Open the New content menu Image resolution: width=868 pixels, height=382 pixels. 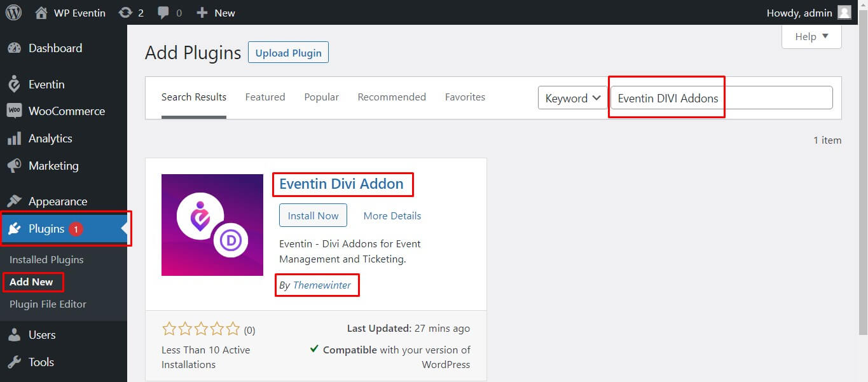pyautogui.click(x=216, y=12)
